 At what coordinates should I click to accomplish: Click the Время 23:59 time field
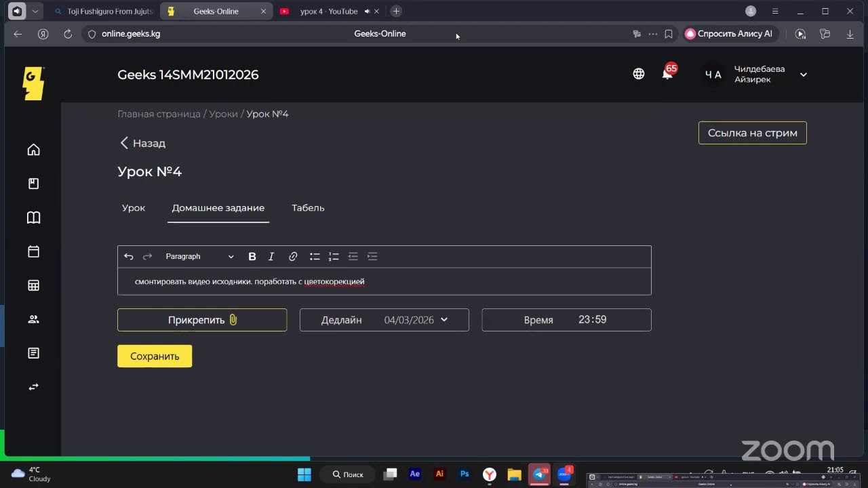click(566, 320)
